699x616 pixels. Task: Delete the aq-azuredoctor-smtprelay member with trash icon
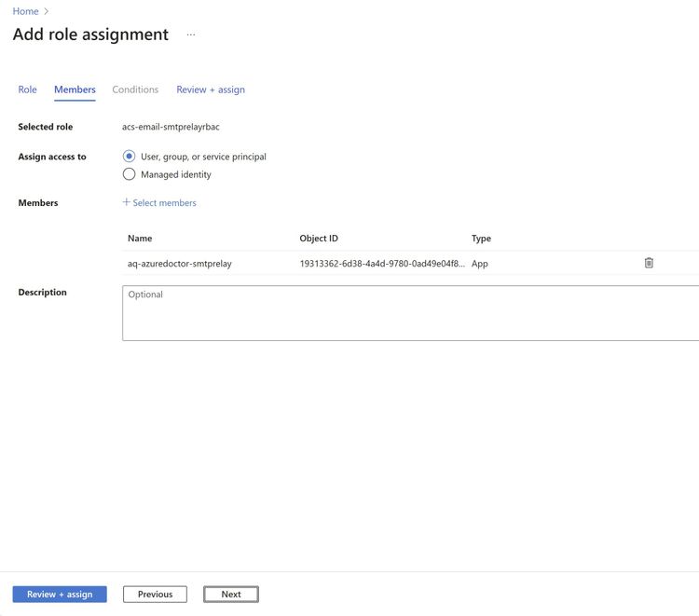(649, 263)
